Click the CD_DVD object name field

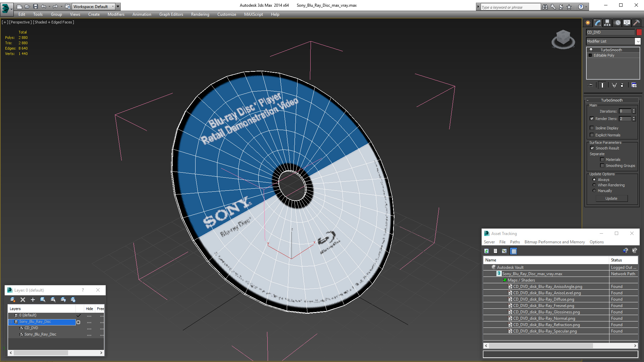click(610, 32)
